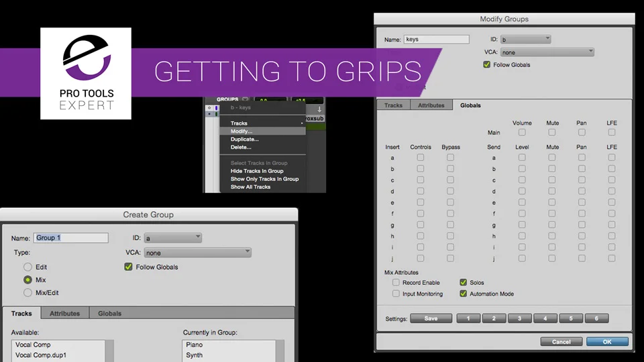The width and height of the screenshot is (644, 362).
Task: Enable the Main LFE checkbox
Action: tap(612, 132)
